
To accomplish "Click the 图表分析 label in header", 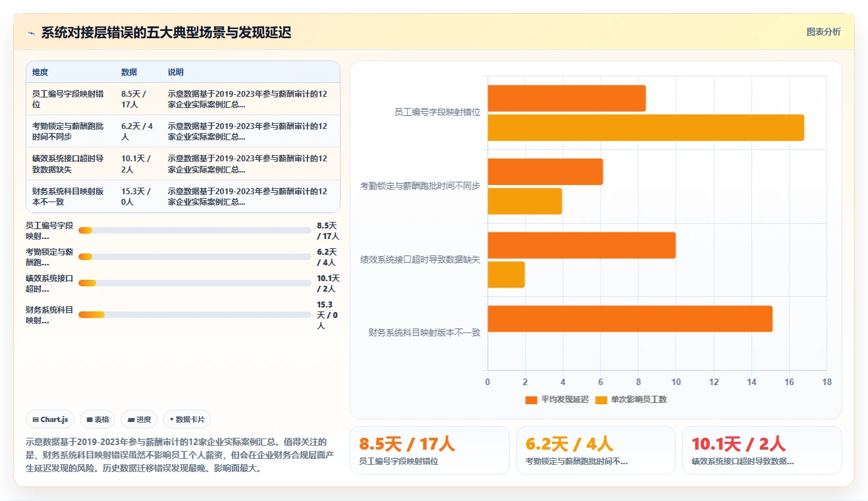I will point(823,32).
